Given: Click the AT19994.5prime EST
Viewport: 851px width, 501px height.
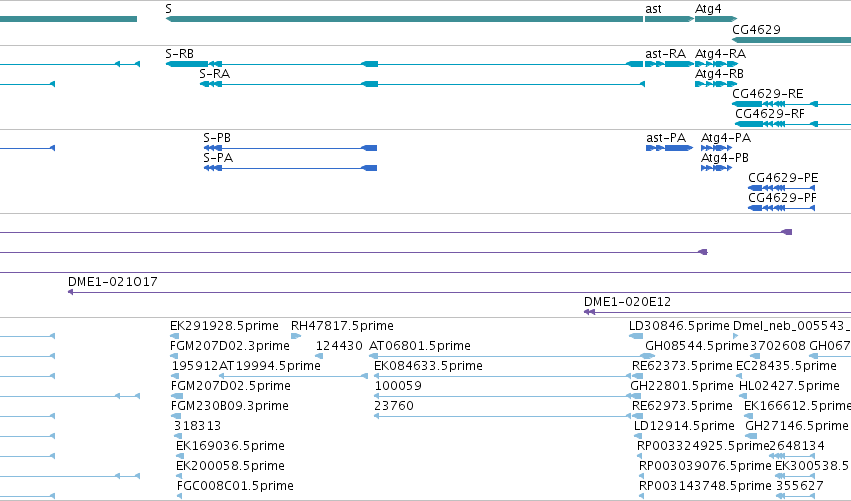Looking at the screenshot, I should [293, 376].
